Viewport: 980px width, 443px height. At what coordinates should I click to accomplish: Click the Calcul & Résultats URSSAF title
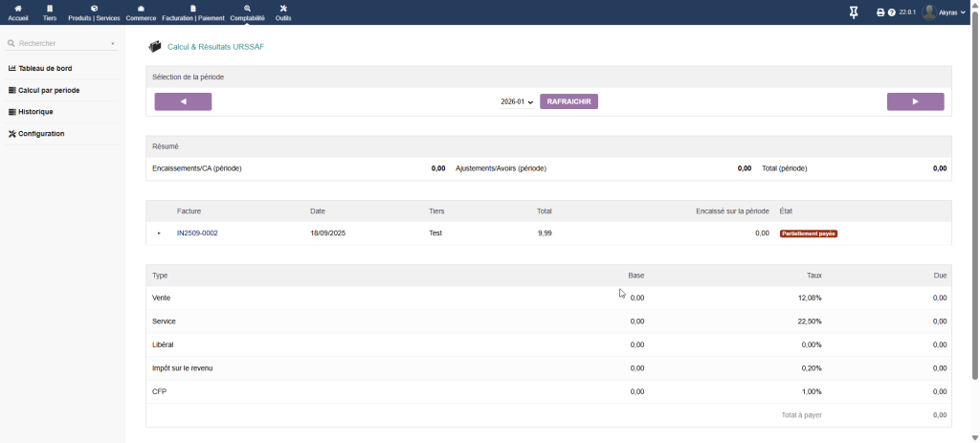point(215,47)
